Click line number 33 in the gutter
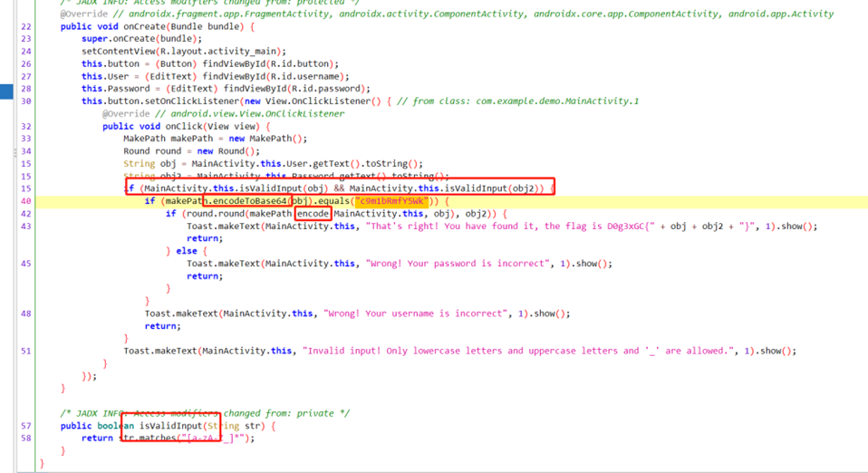The image size is (868, 473). [x=26, y=139]
